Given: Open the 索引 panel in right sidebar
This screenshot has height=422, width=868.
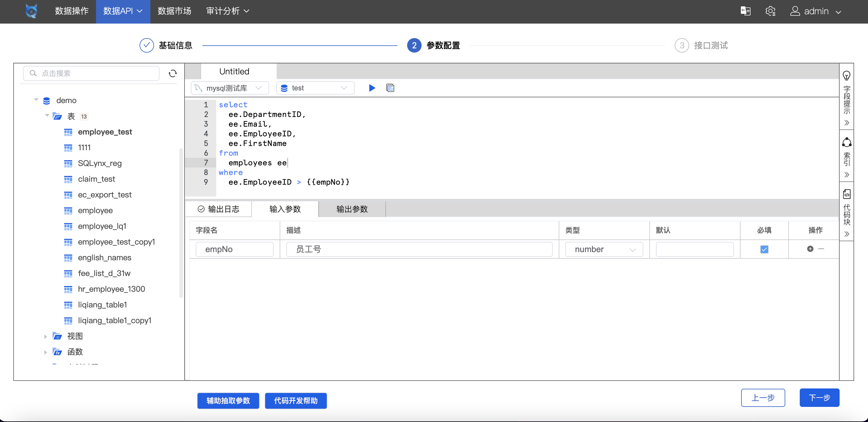Looking at the screenshot, I should [847, 143].
